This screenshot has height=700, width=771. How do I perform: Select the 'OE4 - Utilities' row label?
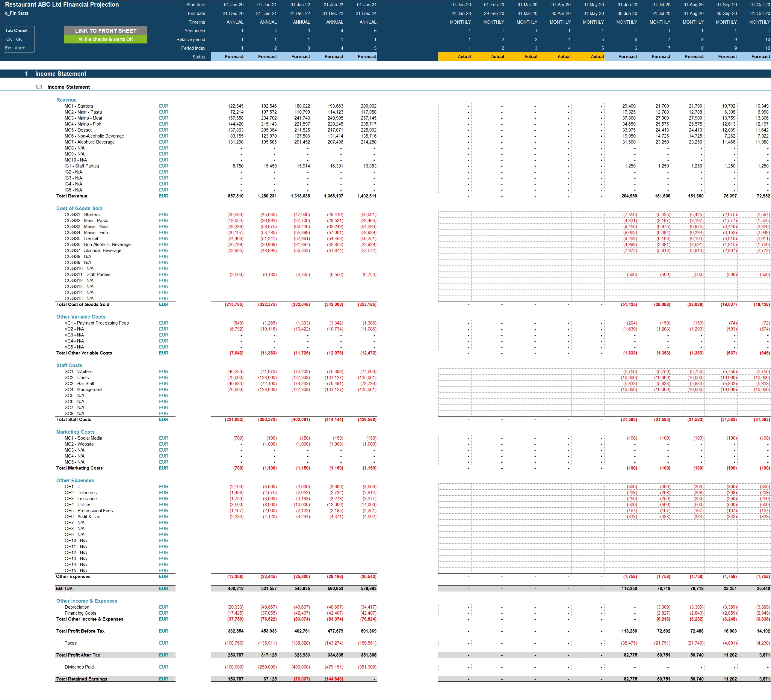78,505
